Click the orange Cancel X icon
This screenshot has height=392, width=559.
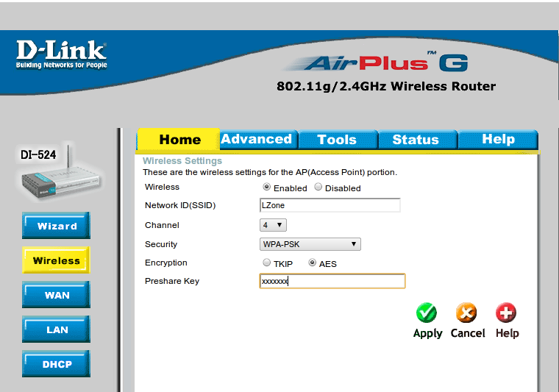tap(466, 313)
